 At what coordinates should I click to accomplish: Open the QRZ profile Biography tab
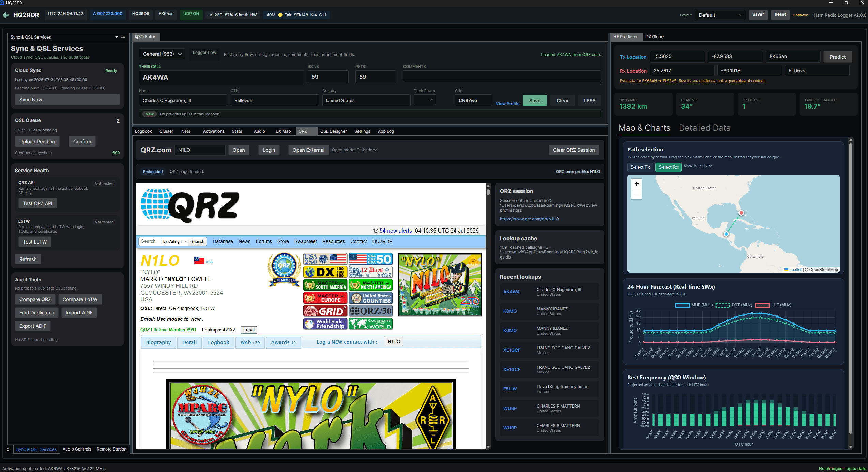tap(158, 342)
